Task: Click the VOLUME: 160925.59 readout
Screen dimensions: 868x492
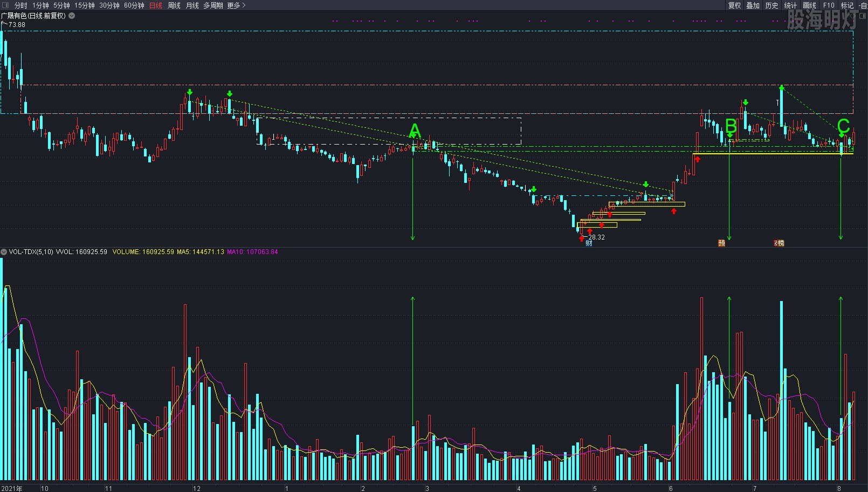Action: (x=143, y=252)
